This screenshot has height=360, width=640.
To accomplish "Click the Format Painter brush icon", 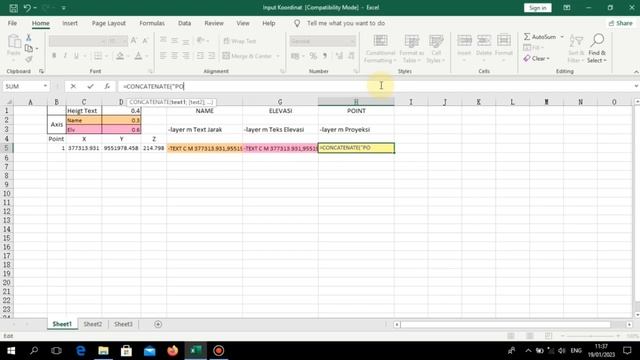I will pos(29,60).
